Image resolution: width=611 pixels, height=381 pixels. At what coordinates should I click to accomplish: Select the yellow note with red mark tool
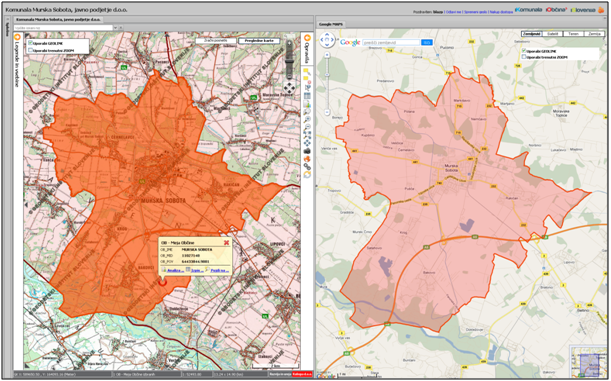click(x=307, y=79)
